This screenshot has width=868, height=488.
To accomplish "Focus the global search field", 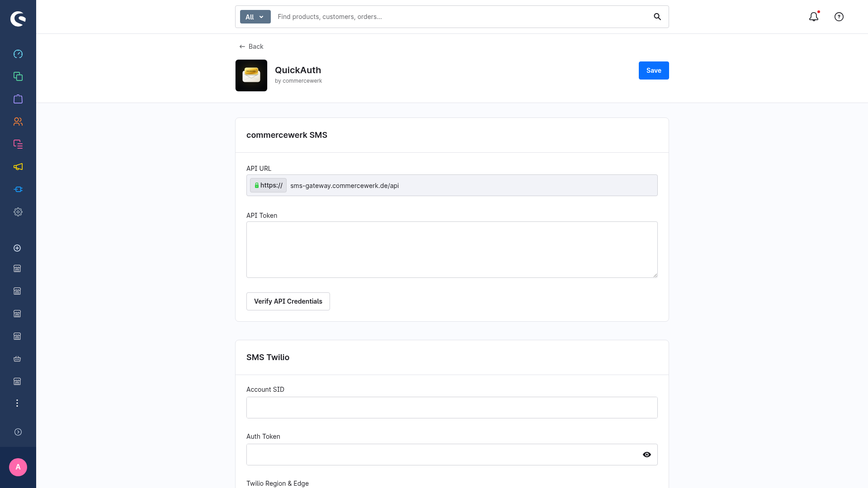I will pyautogui.click(x=461, y=17).
